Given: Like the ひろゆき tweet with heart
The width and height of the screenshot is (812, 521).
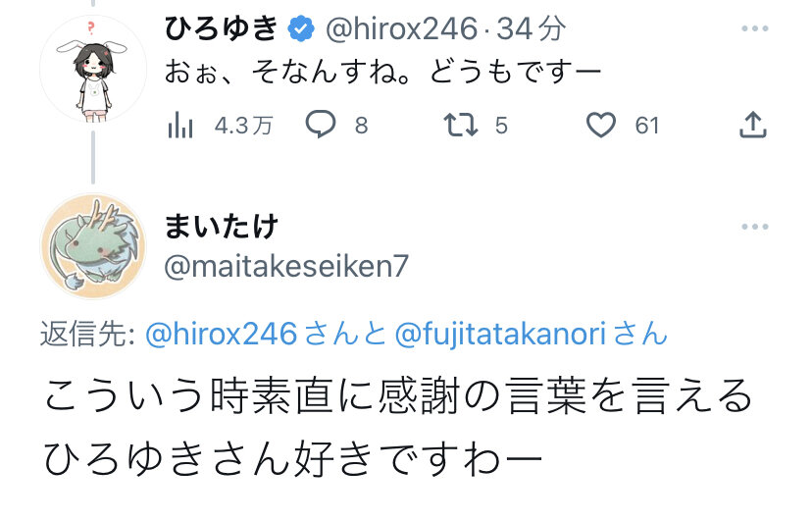Looking at the screenshot, I should 601,126.
